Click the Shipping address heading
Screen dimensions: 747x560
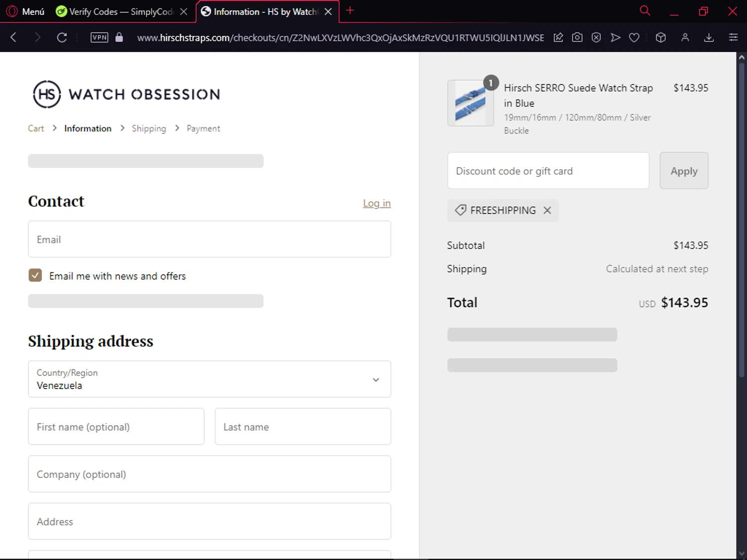pyautogui.click(x=91, y=341)
